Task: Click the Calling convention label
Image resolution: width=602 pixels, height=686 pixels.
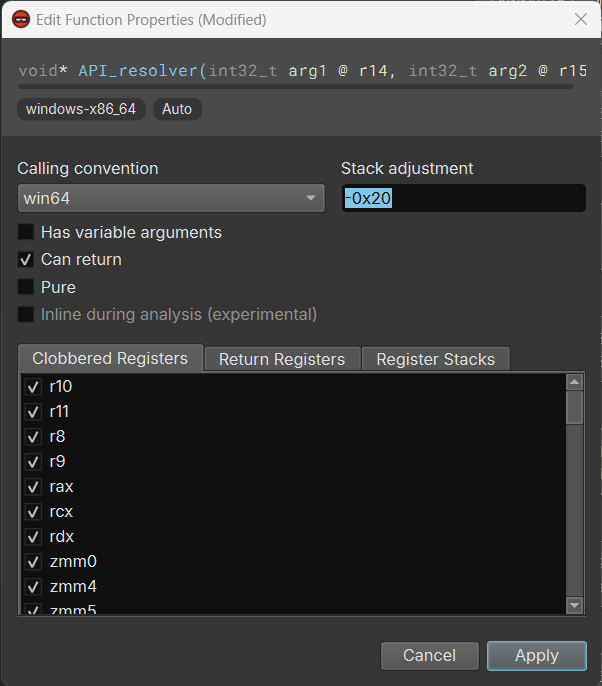Action: [88, 168]
